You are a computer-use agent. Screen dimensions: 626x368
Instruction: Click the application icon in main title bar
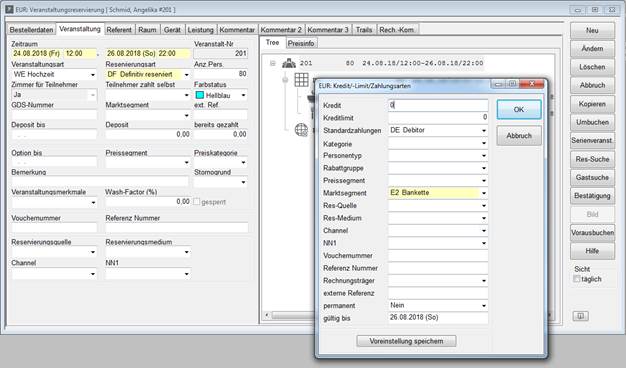coord(9,9)
